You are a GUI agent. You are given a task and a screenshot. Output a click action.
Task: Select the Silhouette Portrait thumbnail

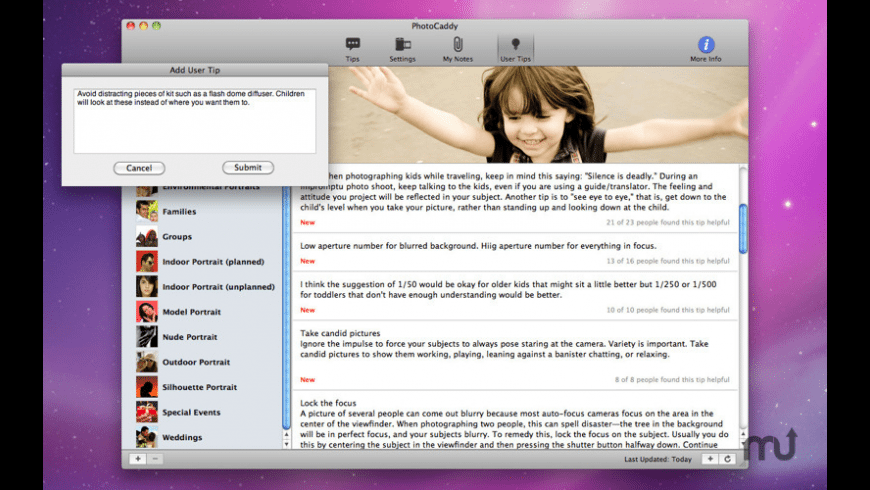[146, 387]
